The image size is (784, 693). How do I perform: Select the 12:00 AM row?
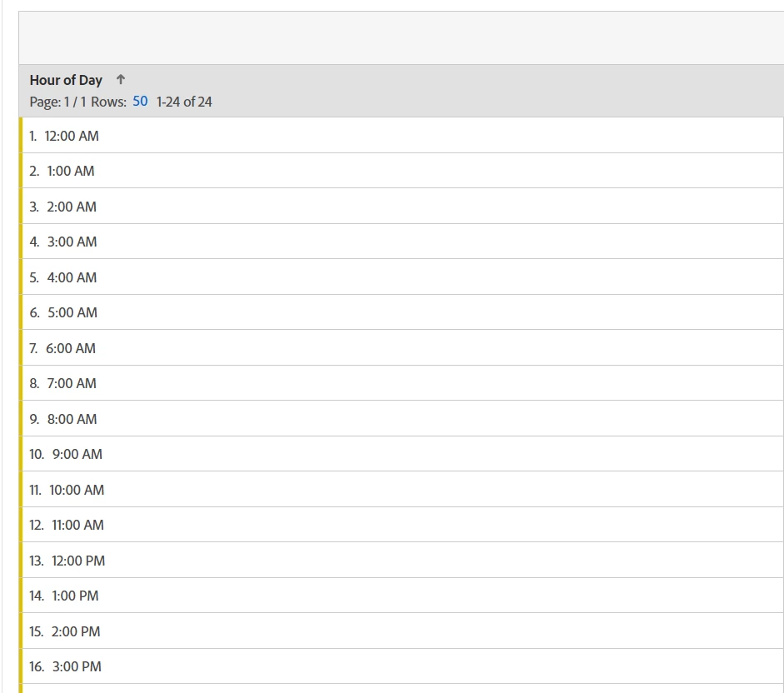(x=402, y=136)
